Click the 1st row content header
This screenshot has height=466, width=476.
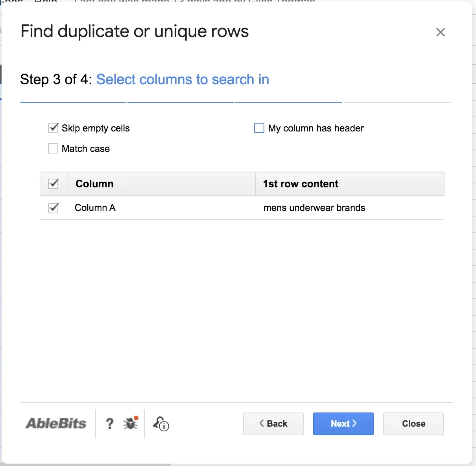(x=301, y=184)
